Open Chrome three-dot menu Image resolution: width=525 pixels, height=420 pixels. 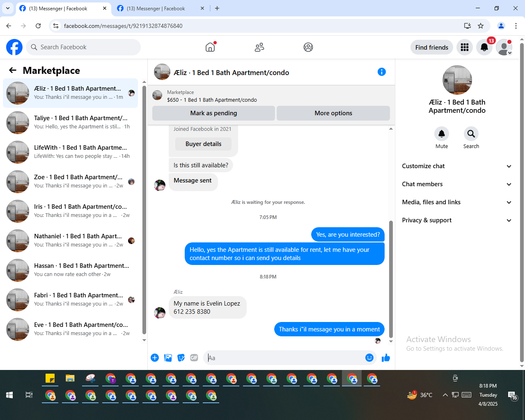[516, 26]
